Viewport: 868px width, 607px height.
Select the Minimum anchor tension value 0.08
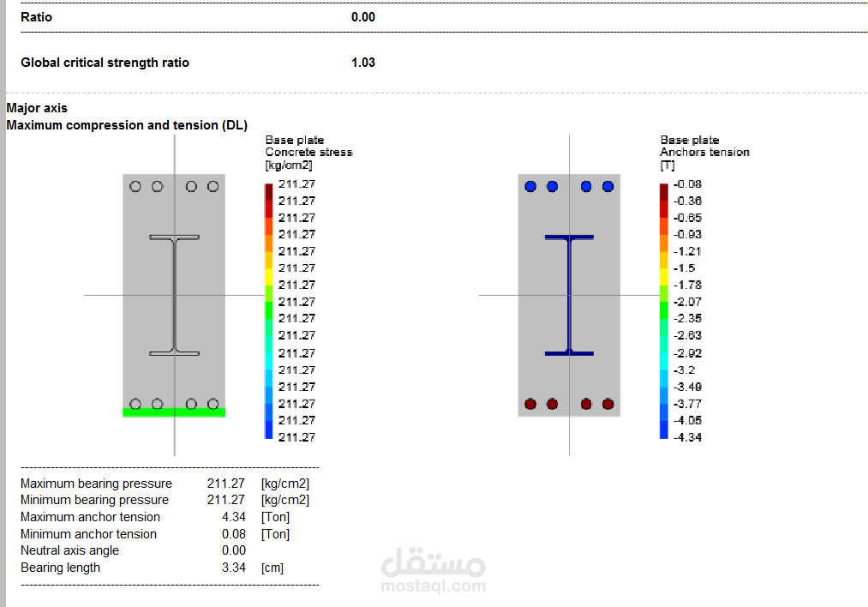(234, 534)
